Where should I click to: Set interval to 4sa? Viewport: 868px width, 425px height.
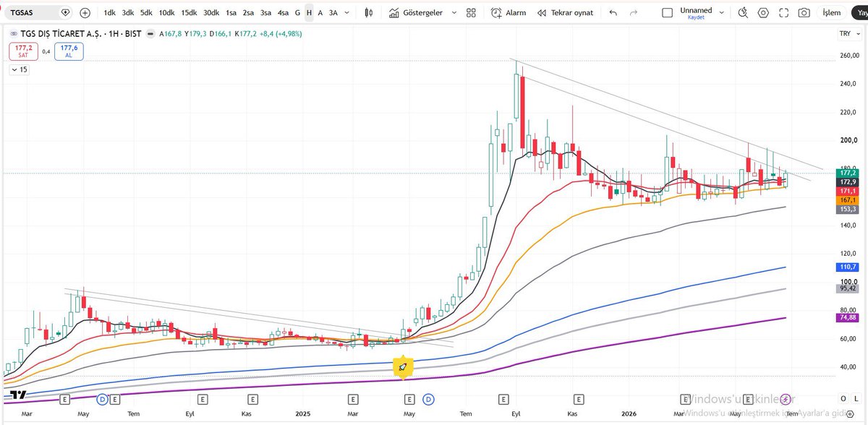[x=283, y=12]
